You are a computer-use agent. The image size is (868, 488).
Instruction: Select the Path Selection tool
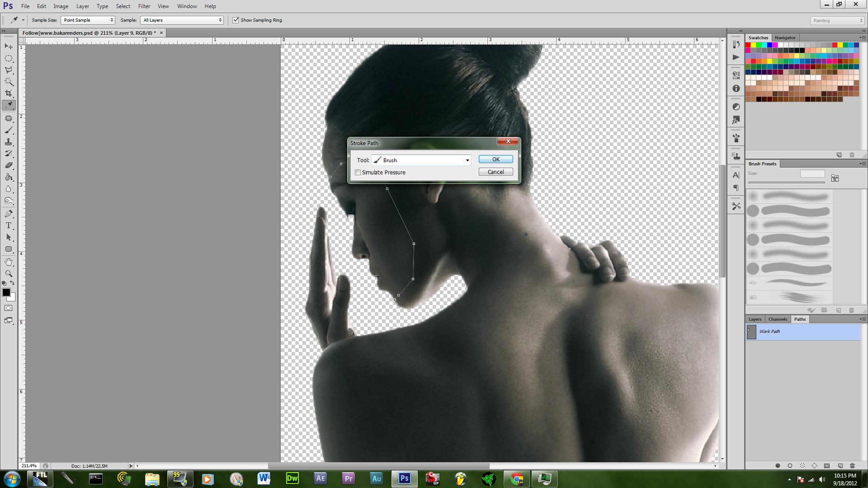pos(9,237)
